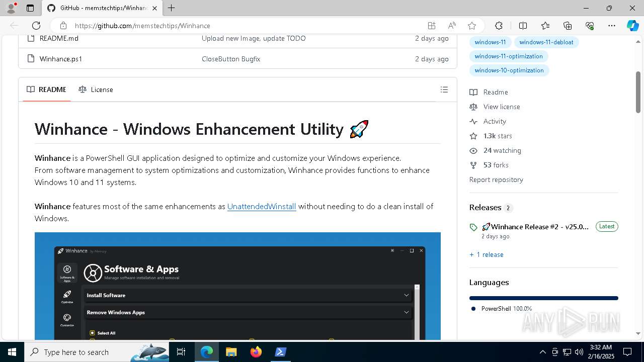The height and width of the screenshot is (362, 644).
Task: Open the README.md file
Action: (59, 38)
